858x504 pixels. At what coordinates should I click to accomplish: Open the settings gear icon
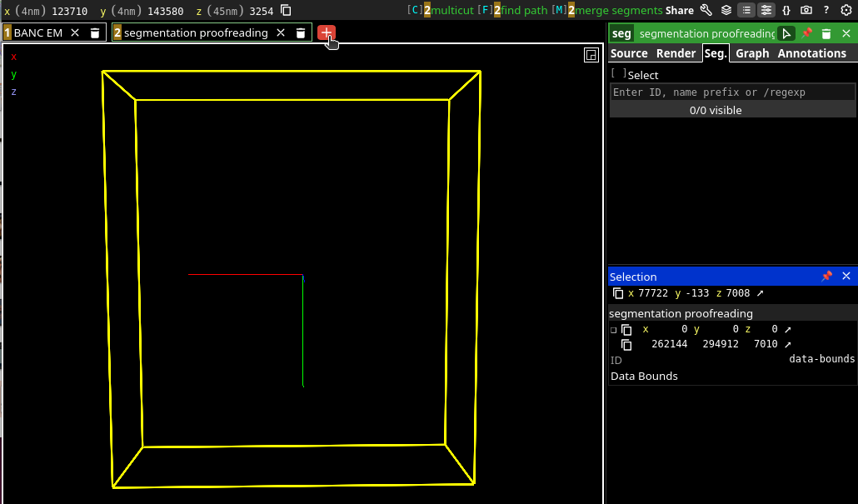click(x=846, y=10)
